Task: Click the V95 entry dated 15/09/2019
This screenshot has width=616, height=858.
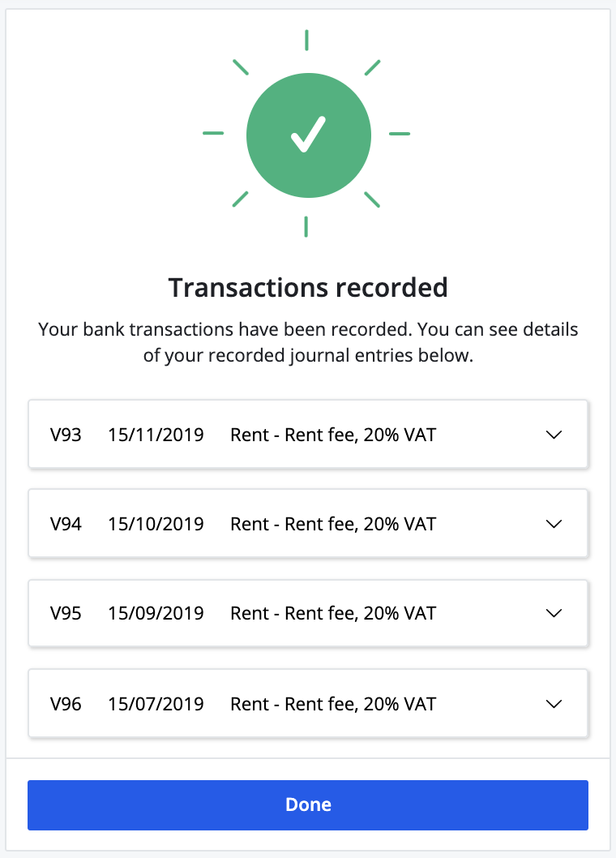Action: click(308, 613)
